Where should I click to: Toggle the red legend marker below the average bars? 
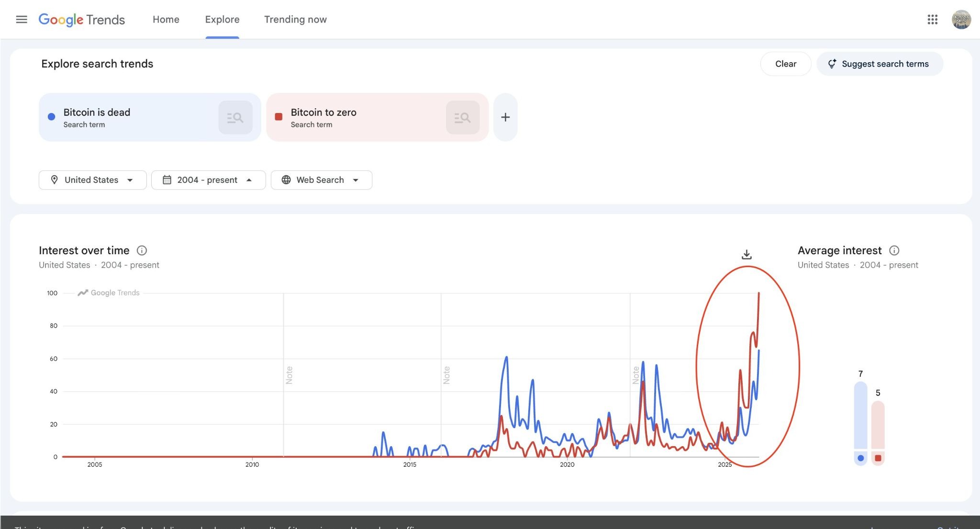click(878, 458)
